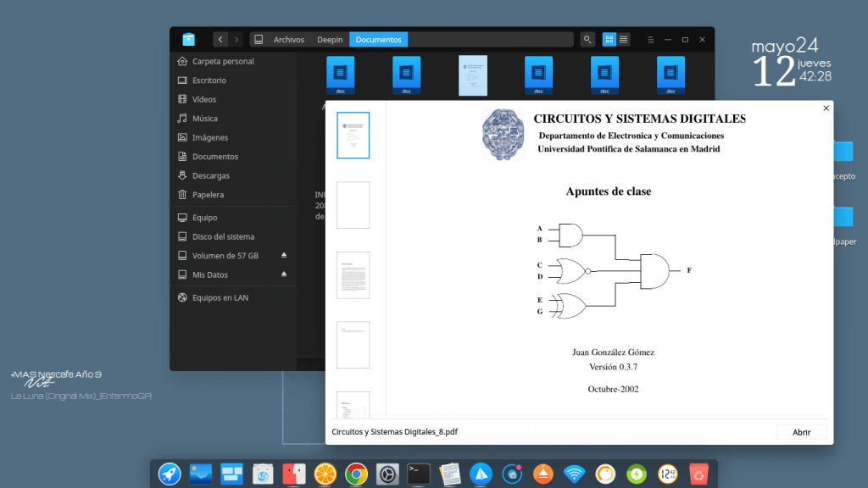The width and height of the screenshot is (868, 488).
Task: Go back with the left arrow
Action: click(x=220, y=40)
